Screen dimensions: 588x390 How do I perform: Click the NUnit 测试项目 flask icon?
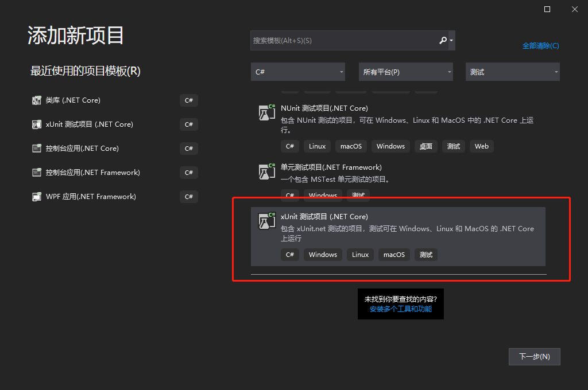(266, 112)
